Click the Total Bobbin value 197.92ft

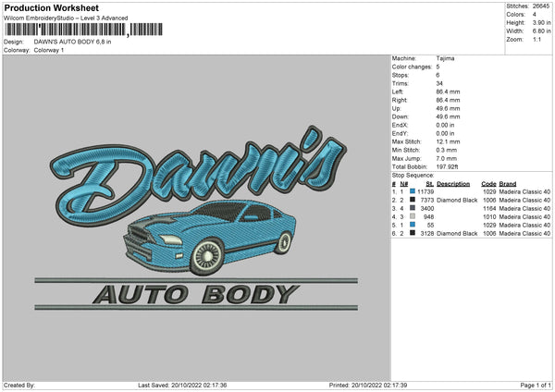click(449, 165)
